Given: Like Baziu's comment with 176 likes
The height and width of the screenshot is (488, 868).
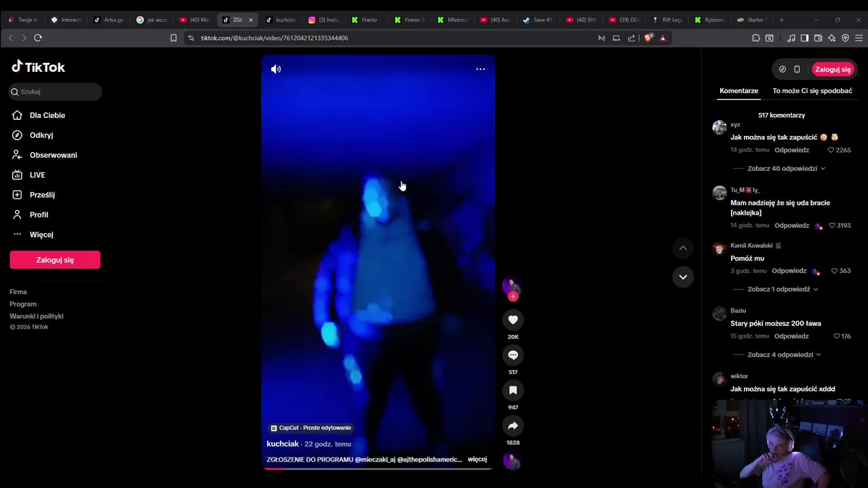Looking at the screenshot, I should pos(837,336).
